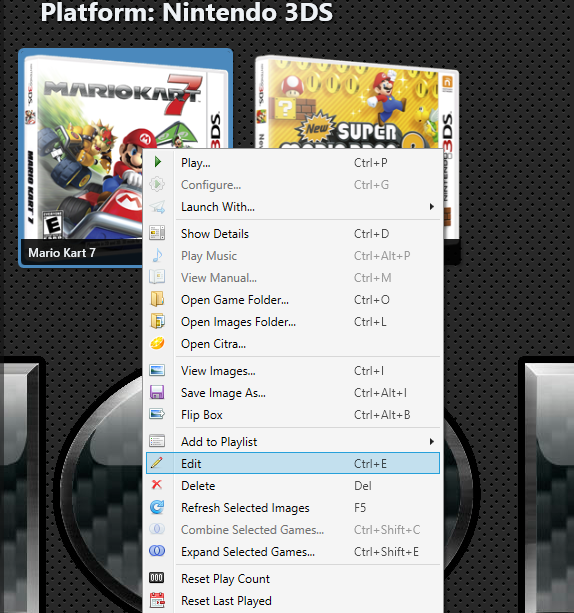Click the Open Game Folder icon
The image size is (574, 613).
[x=157, y=299]
